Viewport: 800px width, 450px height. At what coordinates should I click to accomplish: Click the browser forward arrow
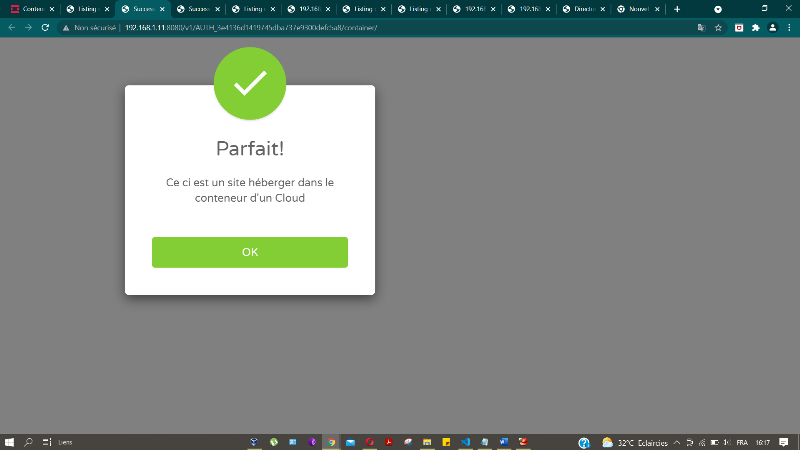point(29,28)
